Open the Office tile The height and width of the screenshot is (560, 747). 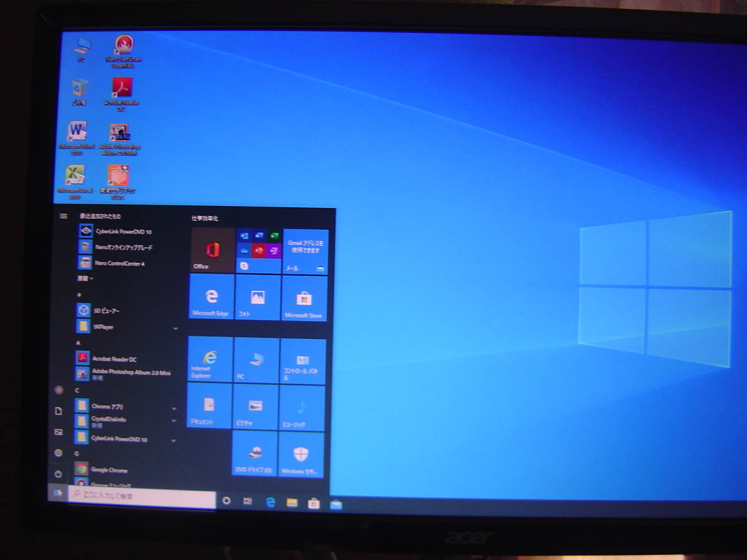click(x=212, y=250)
